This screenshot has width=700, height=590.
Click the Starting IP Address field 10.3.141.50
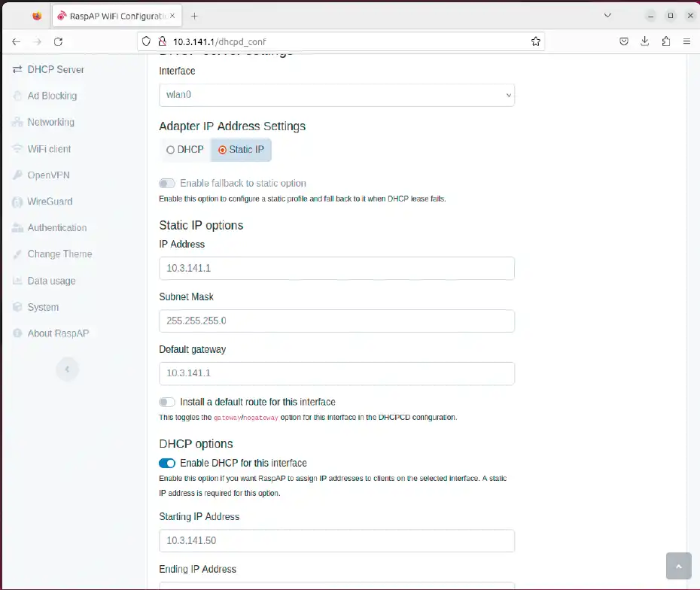point(336,541)
